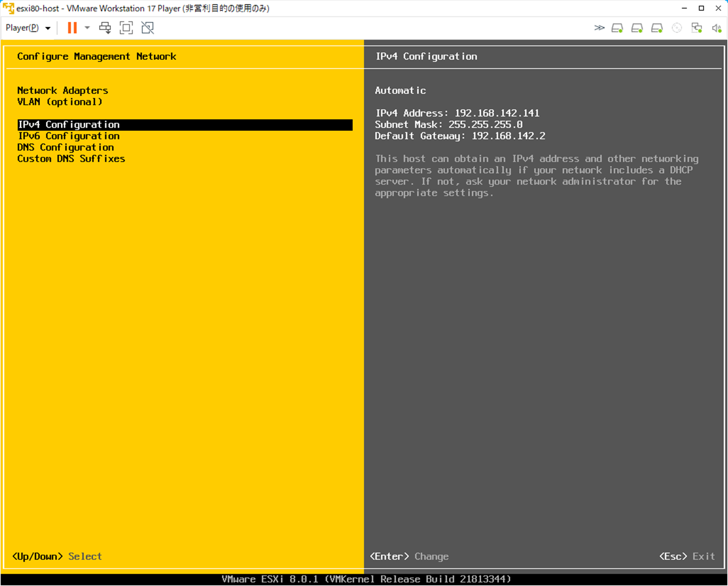Click the VMware Player logo in title bar

8,8
